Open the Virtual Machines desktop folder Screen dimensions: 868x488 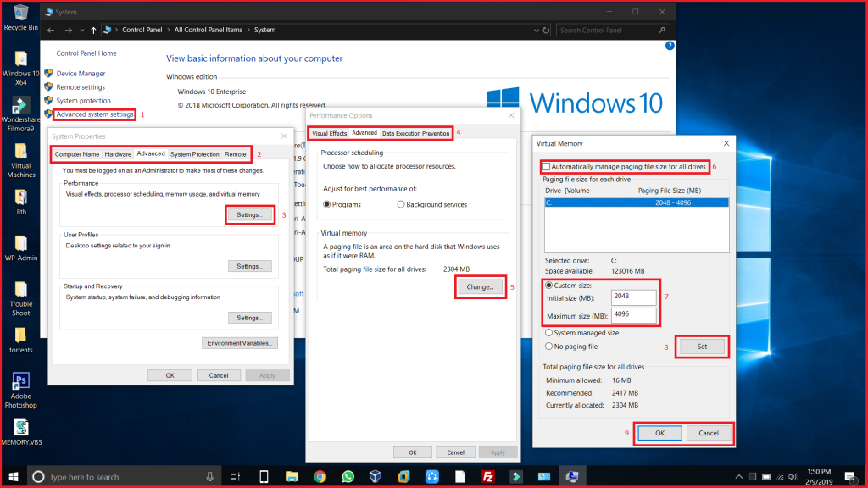(21, 160)
